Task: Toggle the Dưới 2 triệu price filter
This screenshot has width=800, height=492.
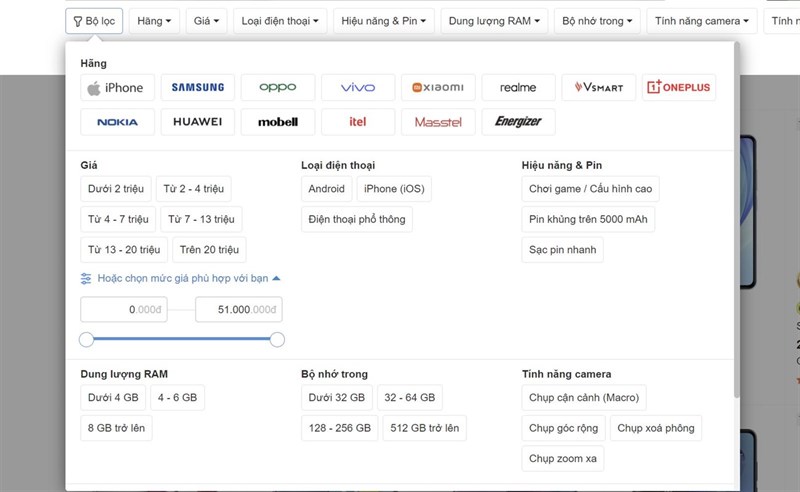Action: [x=116, y=189]
